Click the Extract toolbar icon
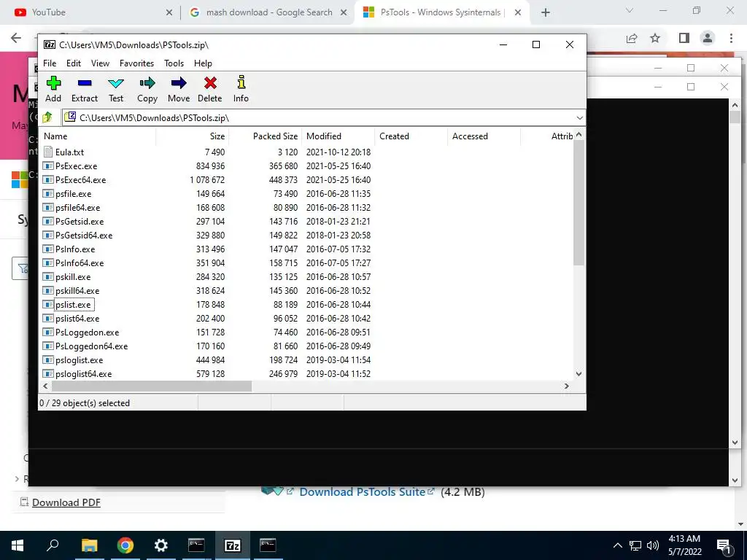747x560 pixels. pyautogui.click(x=85, y=83)
